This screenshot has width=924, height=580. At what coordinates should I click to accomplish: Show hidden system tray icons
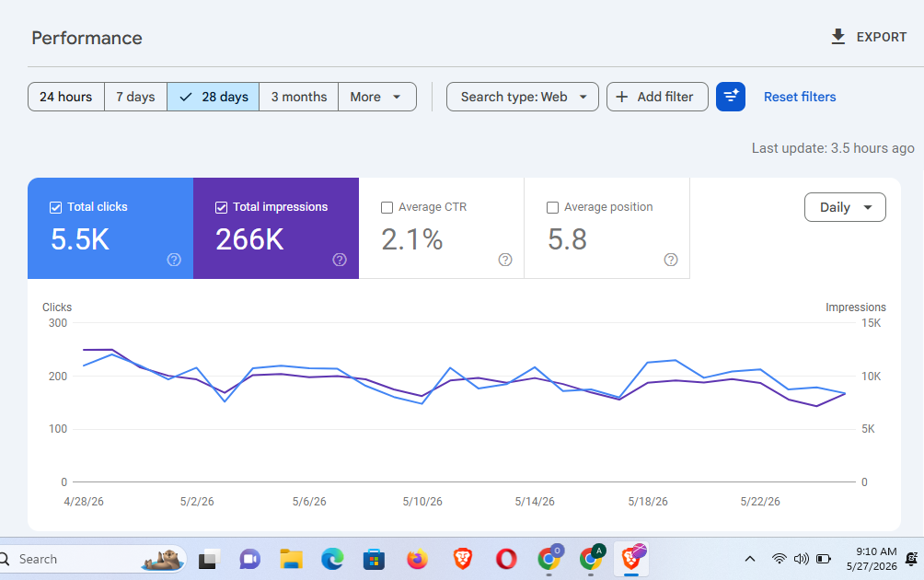point(749,559)
